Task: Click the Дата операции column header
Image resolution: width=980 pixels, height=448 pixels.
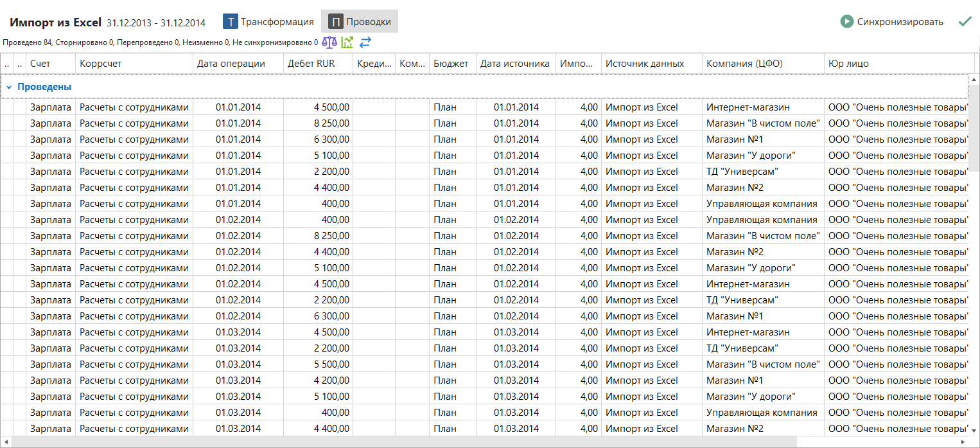Action: 231,64
